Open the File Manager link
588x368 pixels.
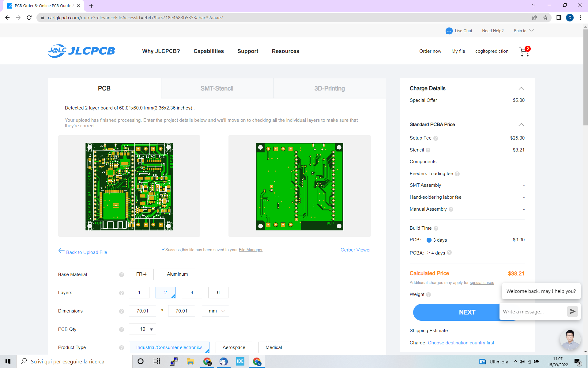point(251,249)
